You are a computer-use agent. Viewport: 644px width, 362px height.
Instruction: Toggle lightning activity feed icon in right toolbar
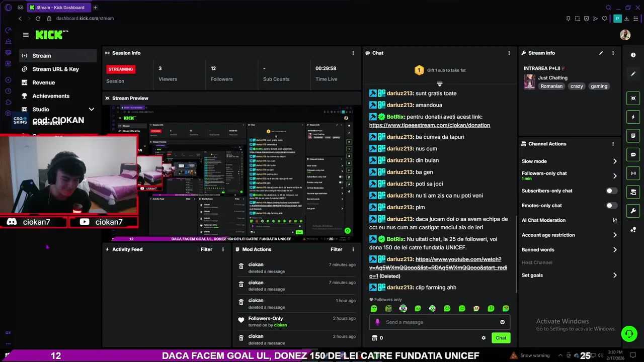633,117
